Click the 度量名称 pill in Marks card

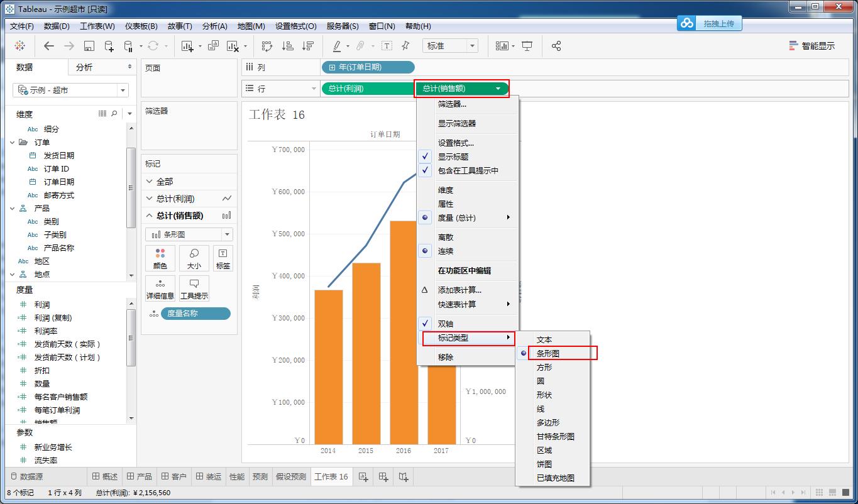[195, 314]
